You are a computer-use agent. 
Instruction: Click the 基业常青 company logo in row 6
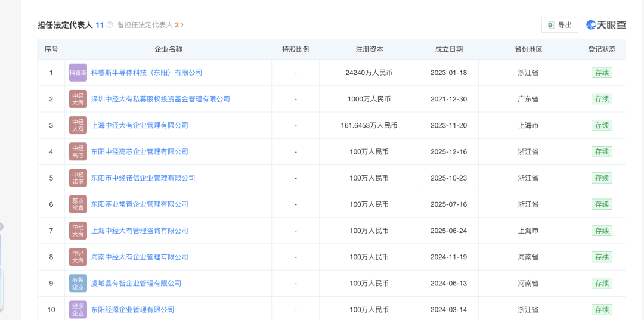(78, 204)
